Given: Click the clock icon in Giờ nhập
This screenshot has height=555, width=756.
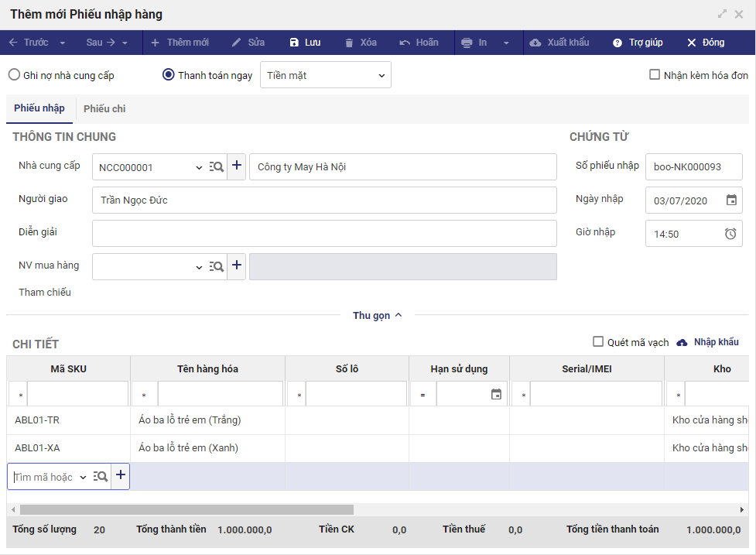Looking at the screenshot, I should 730,234.
